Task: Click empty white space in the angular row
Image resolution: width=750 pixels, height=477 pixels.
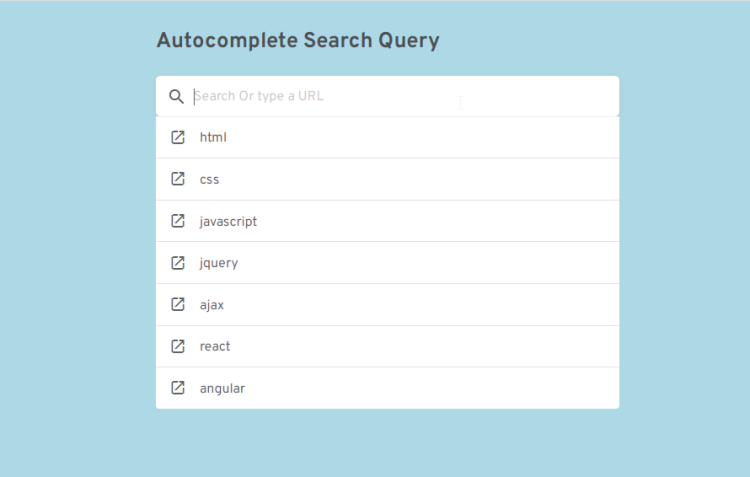Action: 450,388
